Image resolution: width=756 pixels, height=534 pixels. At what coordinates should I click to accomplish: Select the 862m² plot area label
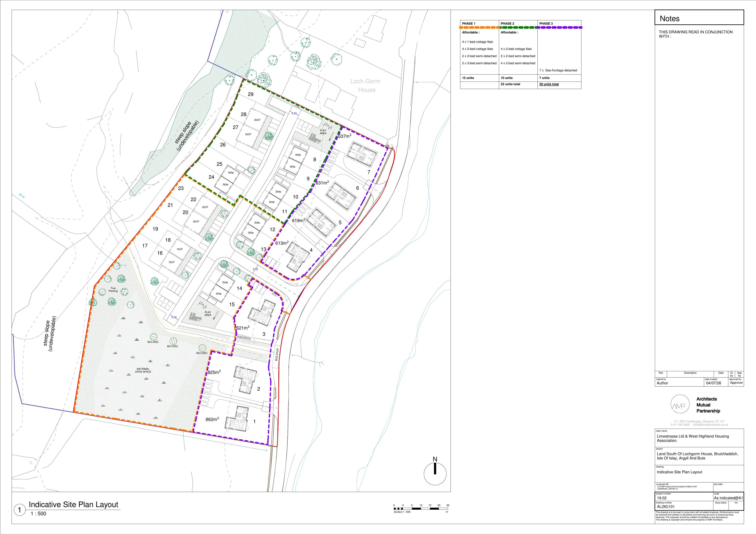[x=212, y=419]
